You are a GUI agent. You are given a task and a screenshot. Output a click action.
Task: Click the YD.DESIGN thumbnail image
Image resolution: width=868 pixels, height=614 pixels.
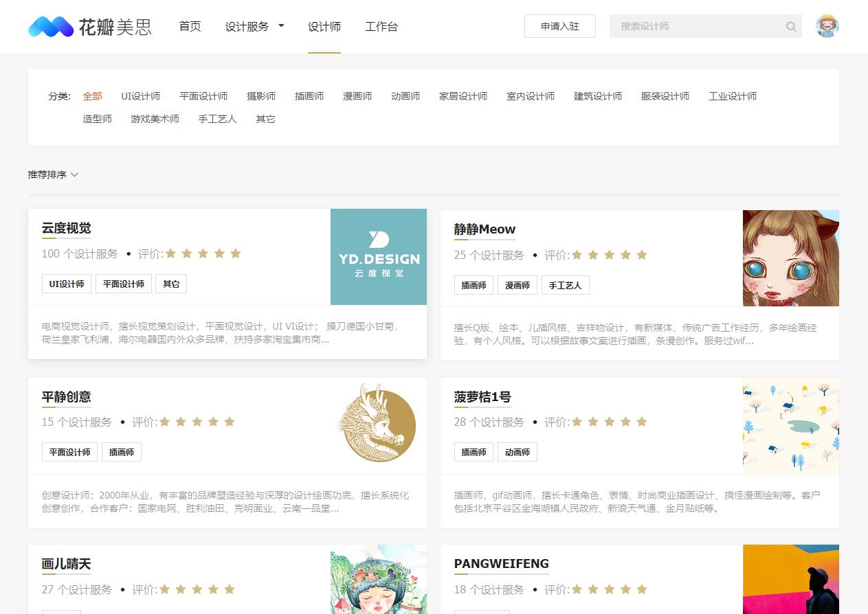click(379, 257)
